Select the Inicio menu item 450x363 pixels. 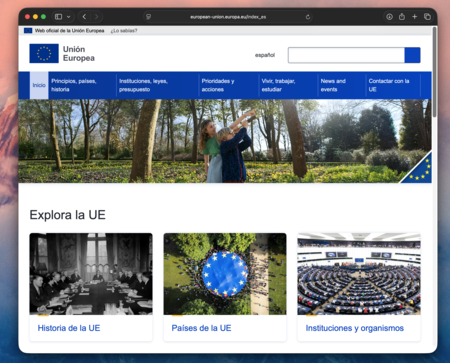pos(39,85)
